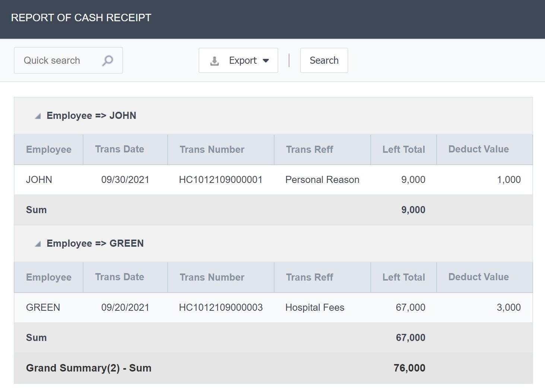Open the Export dropdown arrow
This screenshot has width=545, height=392.
(266, 61)
